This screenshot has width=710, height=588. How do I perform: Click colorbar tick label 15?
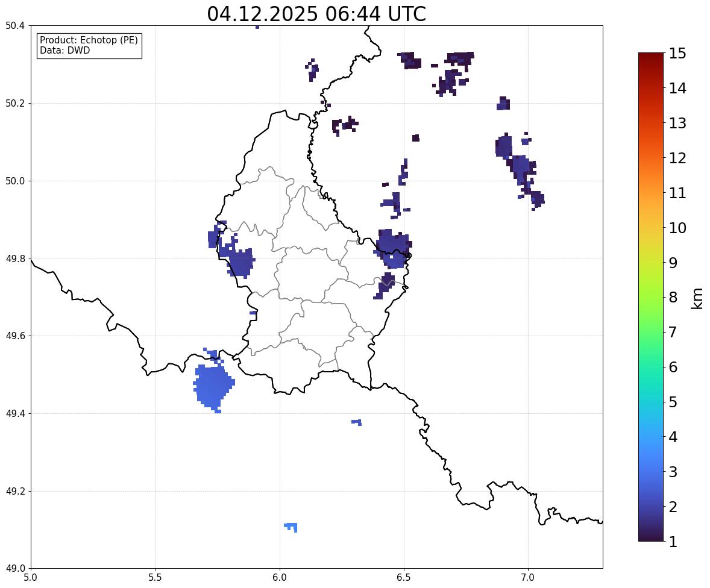(677, 54)
